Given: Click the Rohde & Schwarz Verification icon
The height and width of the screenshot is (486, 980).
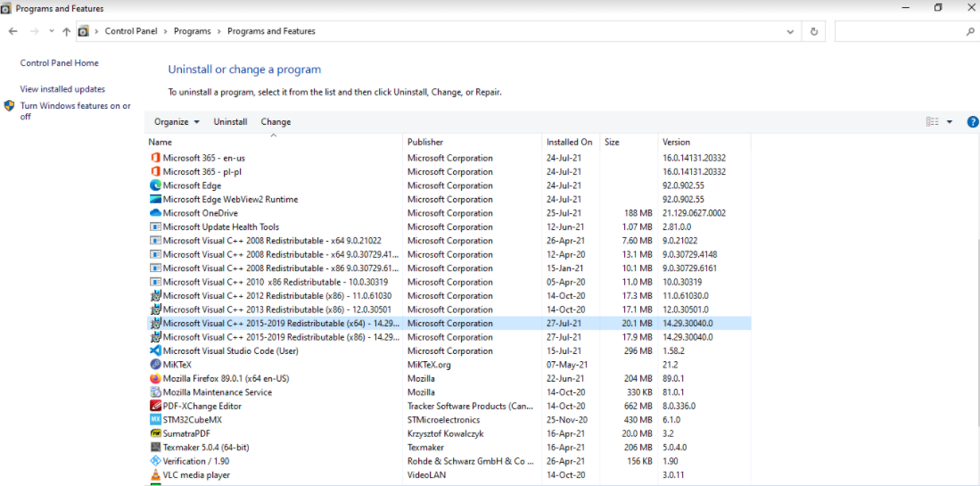Looking at the screenshot, I should coord(156,461).
